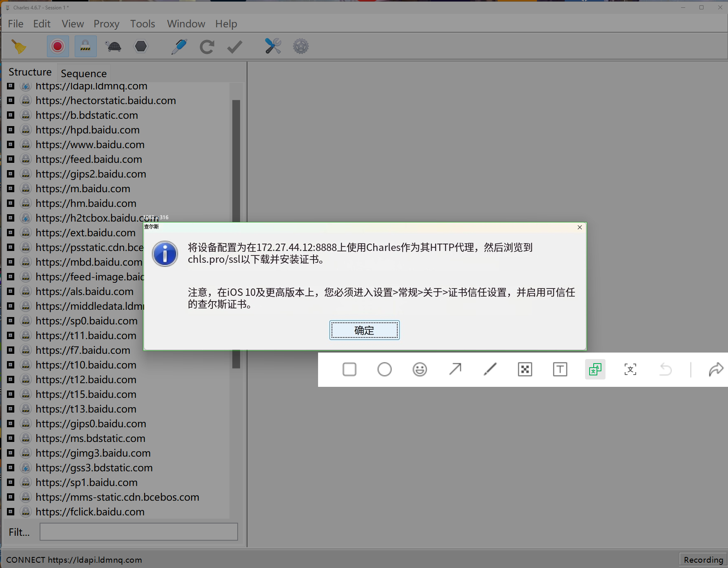728x568 pixels.
Task: Open the Tools wrench icon
Action: coord(273,47)
